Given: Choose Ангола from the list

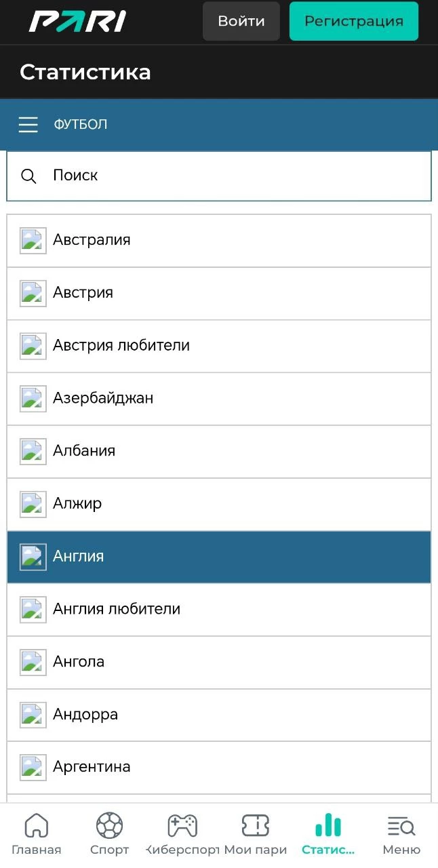Looking at the screenshot, I should 219,663.
